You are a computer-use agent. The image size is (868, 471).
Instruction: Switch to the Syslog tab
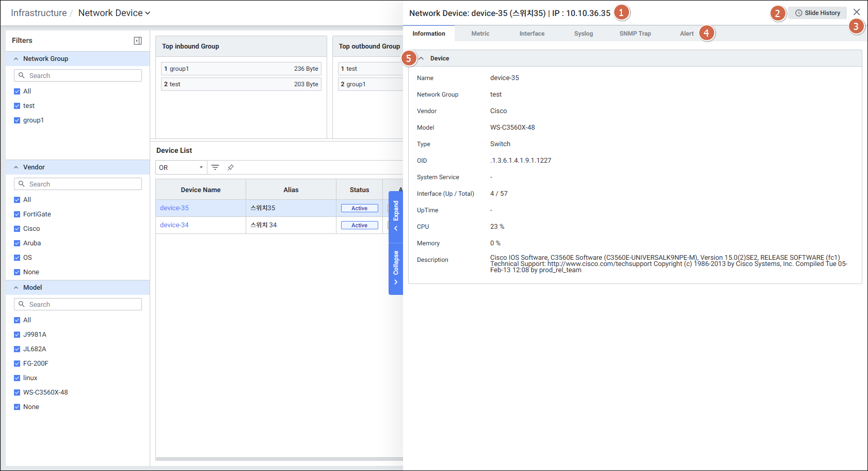pos(583,34)
